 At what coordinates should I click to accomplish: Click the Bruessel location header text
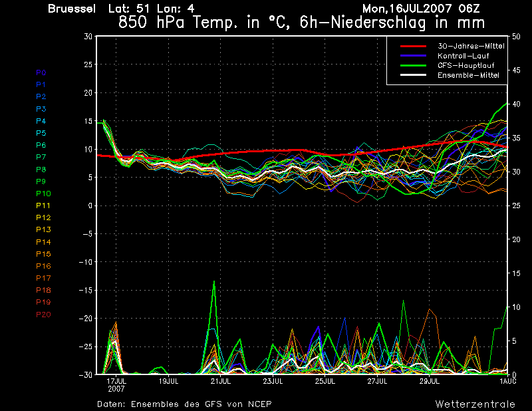[72, 9]
